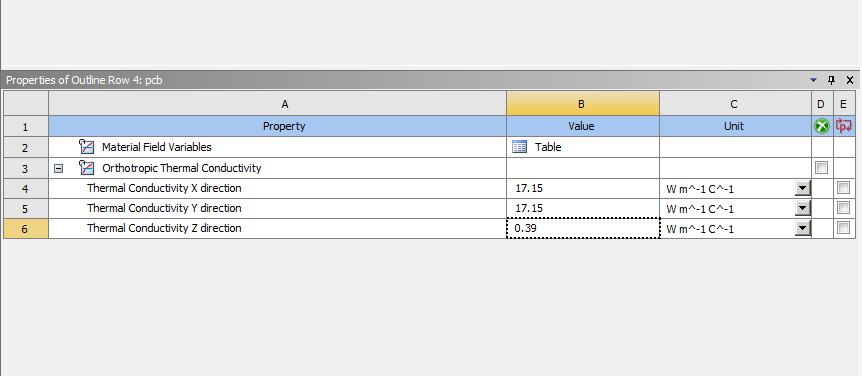Screen dimensions: 862x376
Task: Open unit dropdown for Y direction conductivity
Action: pos(803,208)
